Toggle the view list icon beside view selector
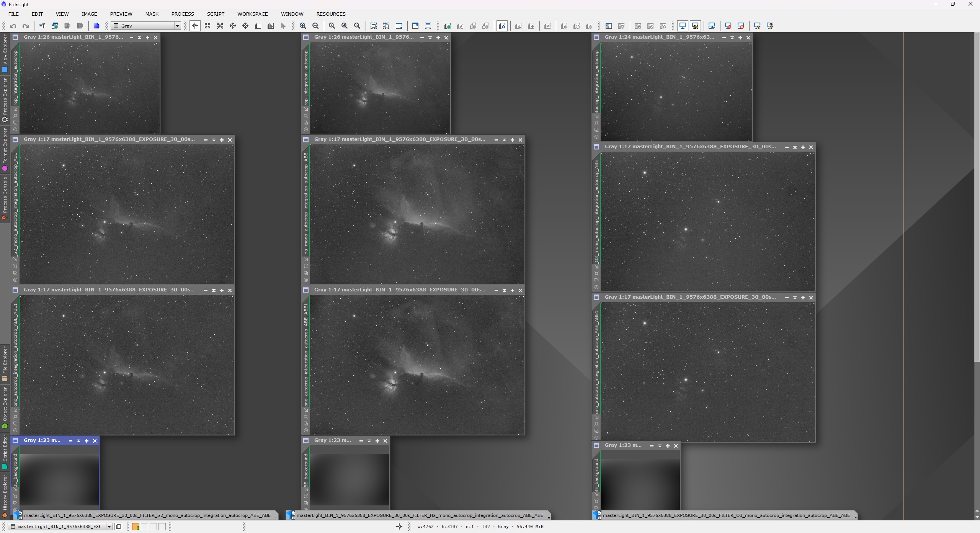The height and width of the screenshot is (533, 980). (118, 526)
